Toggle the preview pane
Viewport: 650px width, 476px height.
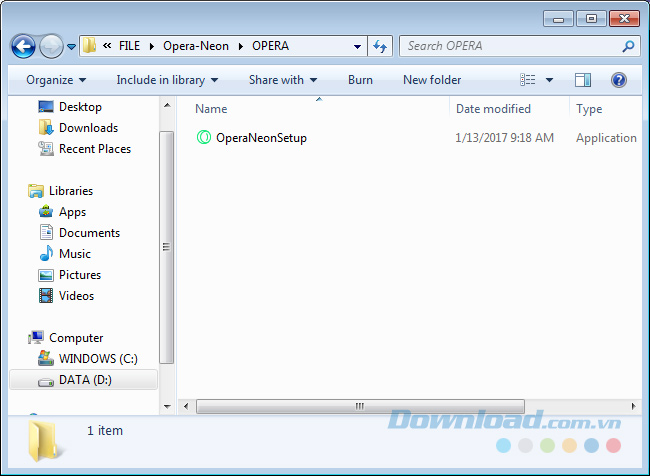(583, 80)
